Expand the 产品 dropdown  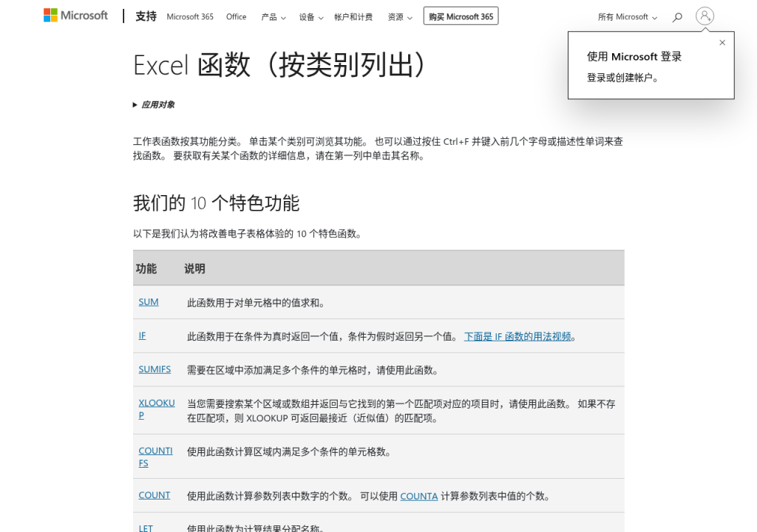point(274,18)
